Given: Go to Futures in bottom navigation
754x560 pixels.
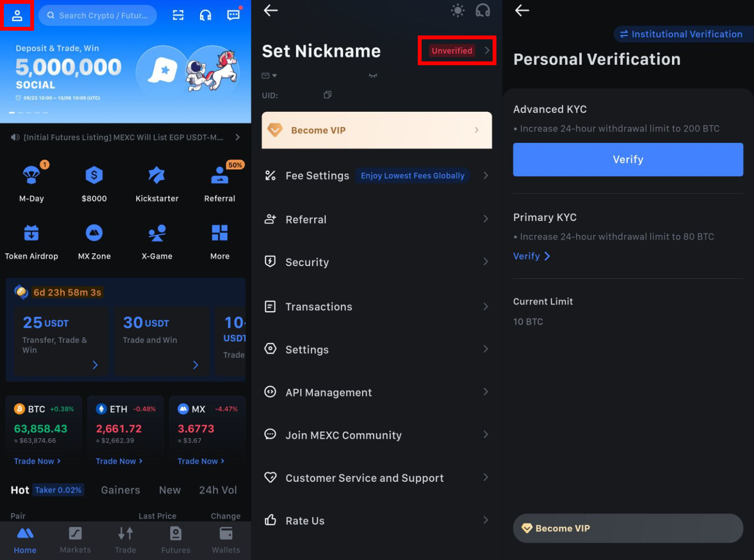Looking at the screenshot, I should point(176,541).
